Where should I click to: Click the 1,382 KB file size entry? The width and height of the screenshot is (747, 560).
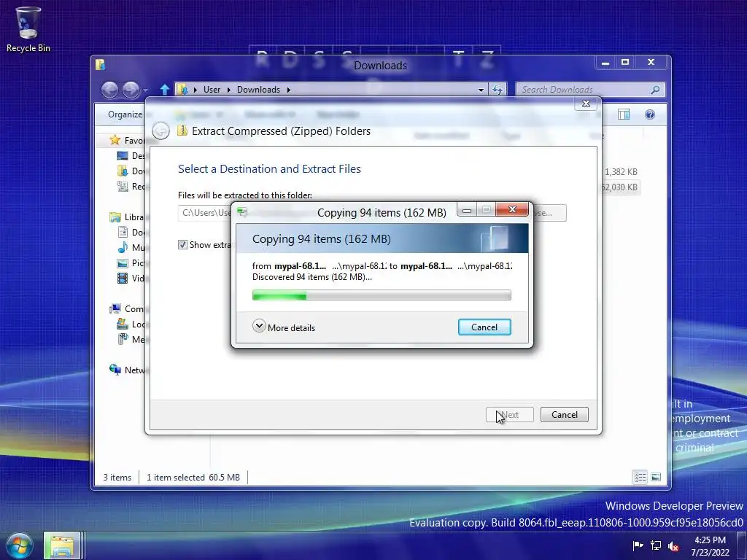click(x=621, y=172)
